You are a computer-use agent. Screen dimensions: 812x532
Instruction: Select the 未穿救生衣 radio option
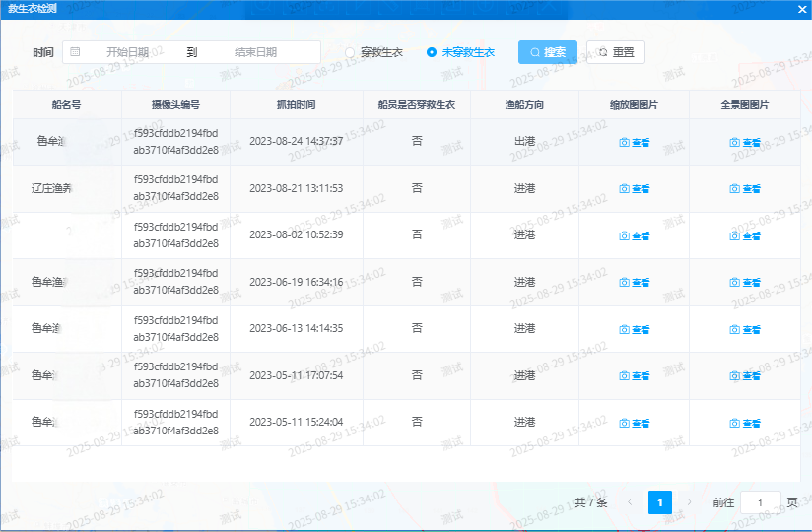[460, 52]
